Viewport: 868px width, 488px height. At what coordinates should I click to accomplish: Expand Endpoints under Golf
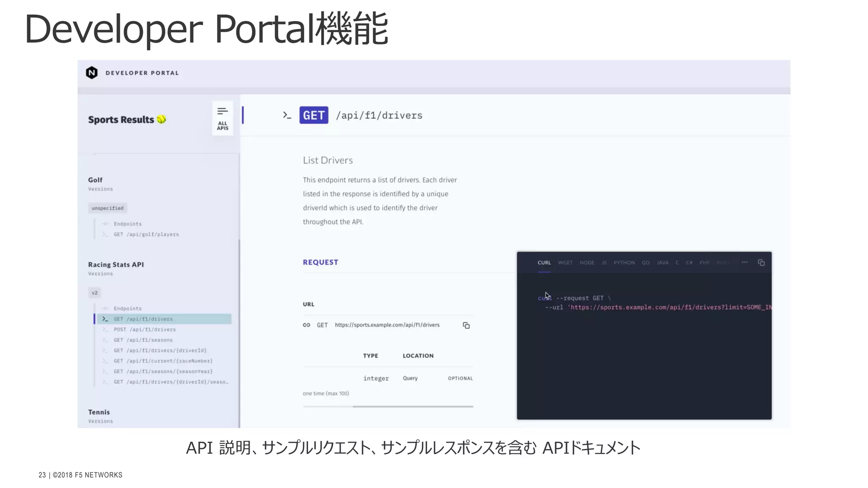tap(127, 224)
